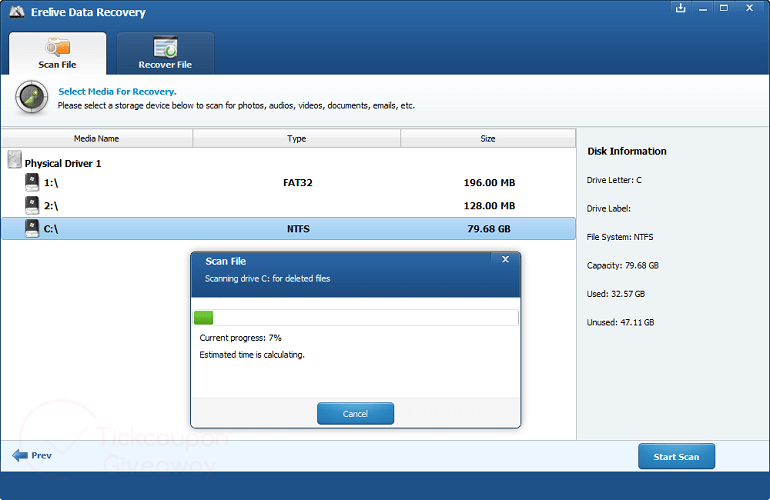Click the Unused: 47.11 GB entry
The width and height of the screenshot is (770, 500).
tap(620, 323)
